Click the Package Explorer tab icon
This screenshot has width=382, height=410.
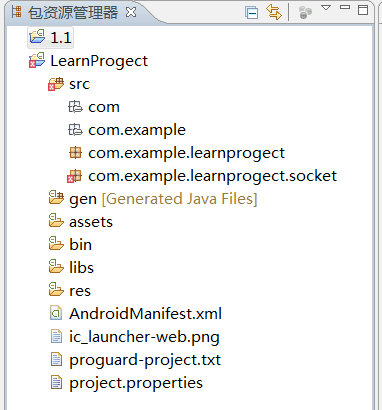[16, 12]
